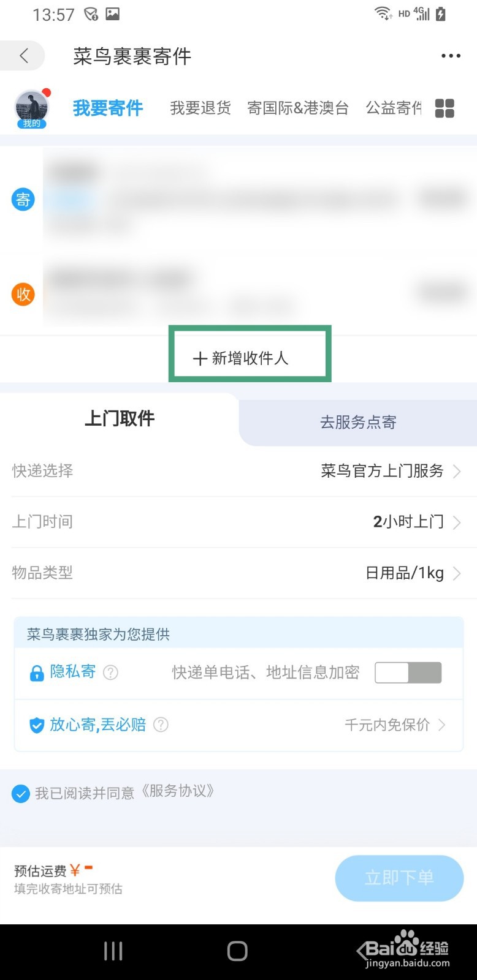Open the three-dot more menu
Viewport: 477px width, 980px height.
(x=451, y=56)
